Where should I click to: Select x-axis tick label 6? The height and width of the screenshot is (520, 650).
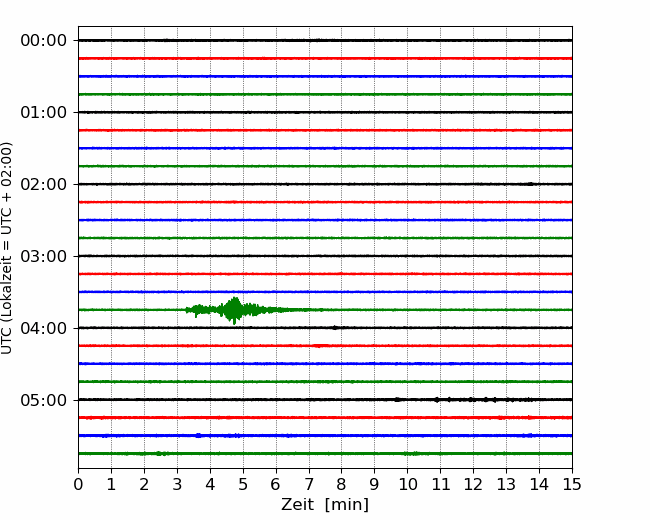(x=276, y=484)
